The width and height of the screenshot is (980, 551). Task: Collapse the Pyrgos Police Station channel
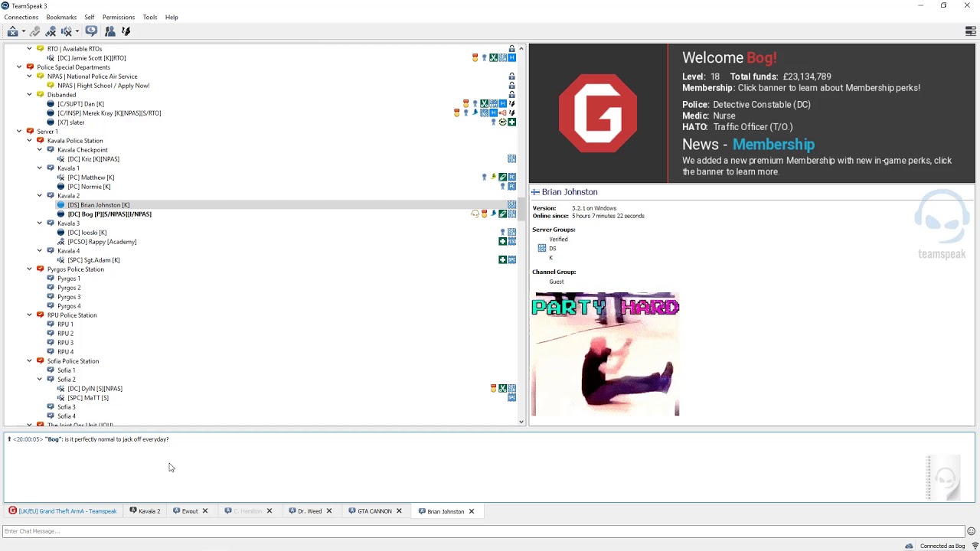[29, 269]
